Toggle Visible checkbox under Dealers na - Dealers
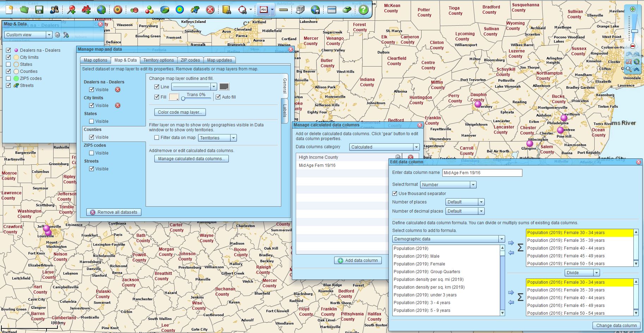Image resolution: width=644 pixels, height=333 pixels. 92,89
